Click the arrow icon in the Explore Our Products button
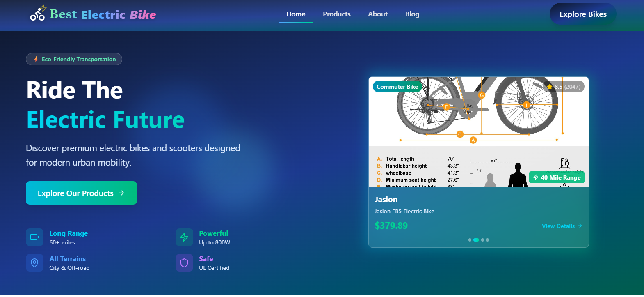This screenshot has width=644, height=297. [121, 193]
